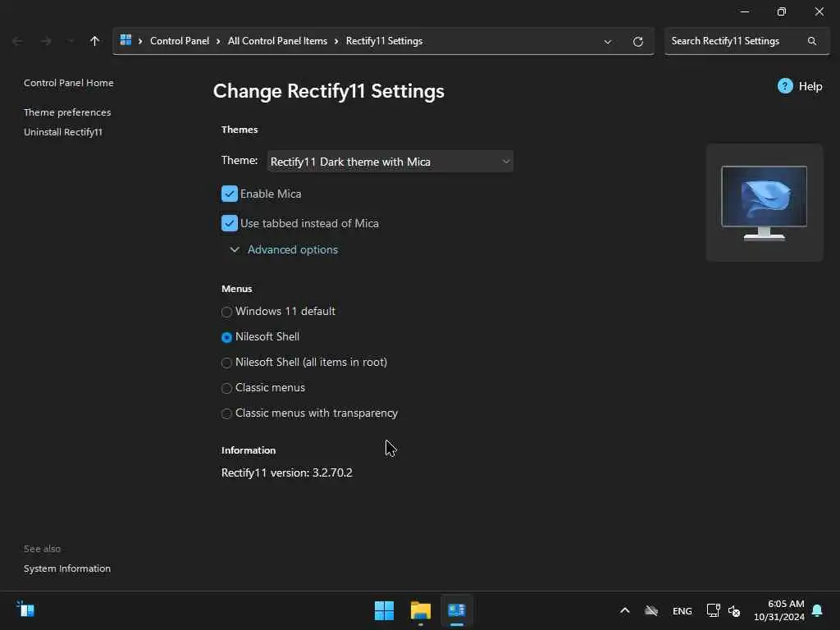
Task: Expand Advanced options chevron
Action: [234, 249]
